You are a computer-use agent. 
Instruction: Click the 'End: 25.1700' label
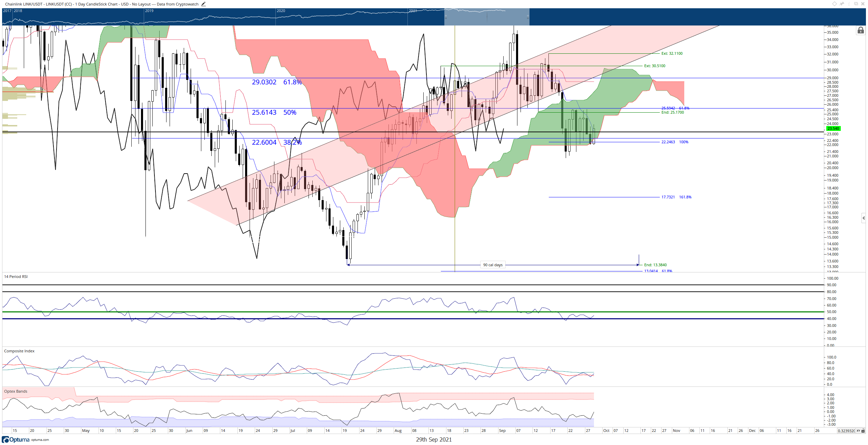point(673,112)
